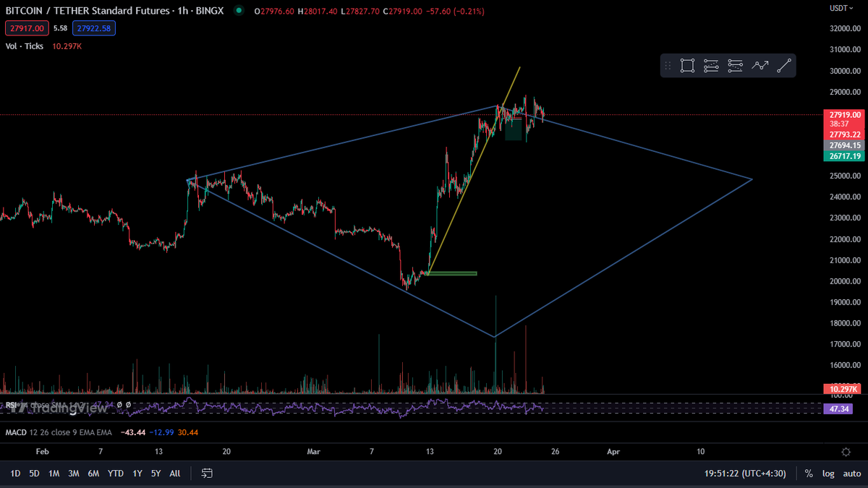Click the red sell price 27917.00 button
The height and width of the screenshot is (488, 868).
click(x=26, y=28)
